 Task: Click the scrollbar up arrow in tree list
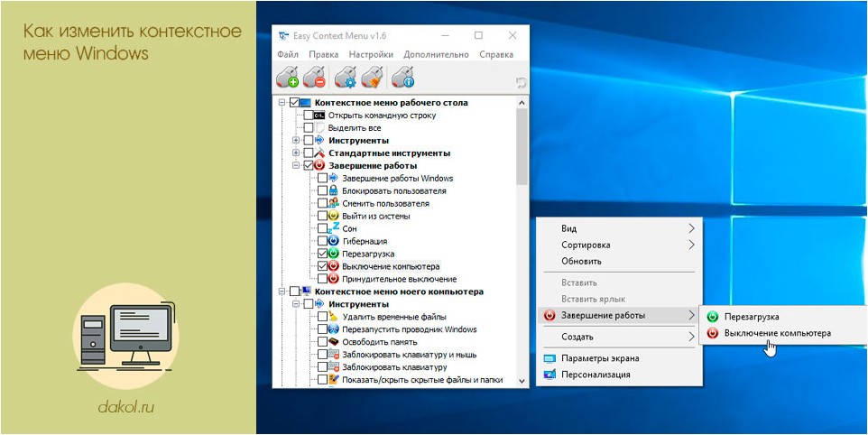tap(522, 102)
